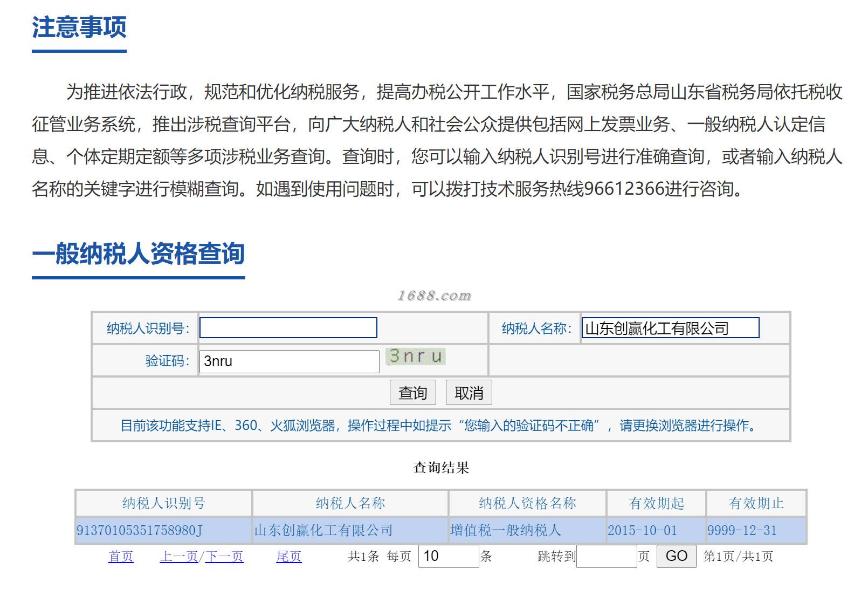Jump to 尾页 pagination link
Screen dimensions: 868x589
coord(289,556)
